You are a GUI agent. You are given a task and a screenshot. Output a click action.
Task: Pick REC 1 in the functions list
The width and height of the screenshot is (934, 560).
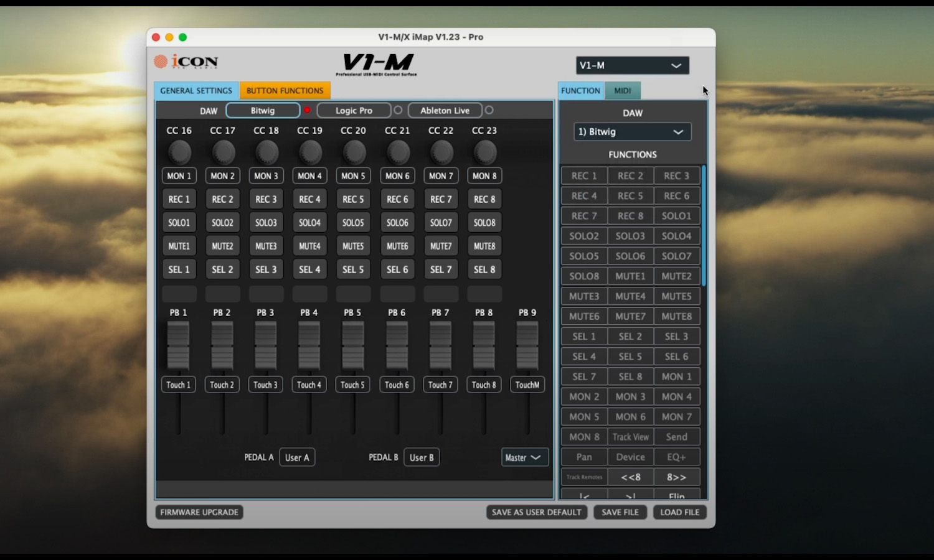[584, 176]
